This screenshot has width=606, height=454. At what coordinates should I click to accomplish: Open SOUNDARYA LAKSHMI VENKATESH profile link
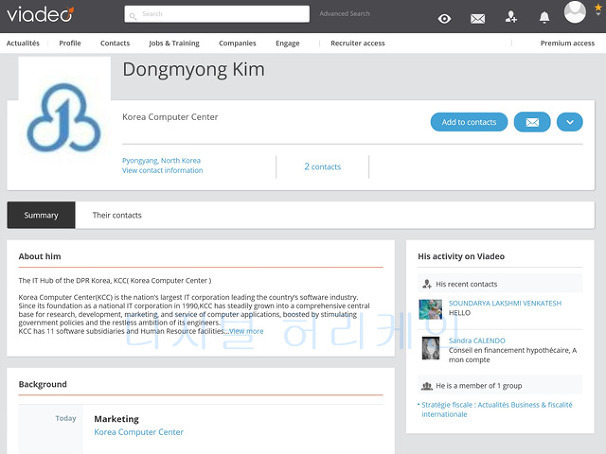tap(505, 303)
